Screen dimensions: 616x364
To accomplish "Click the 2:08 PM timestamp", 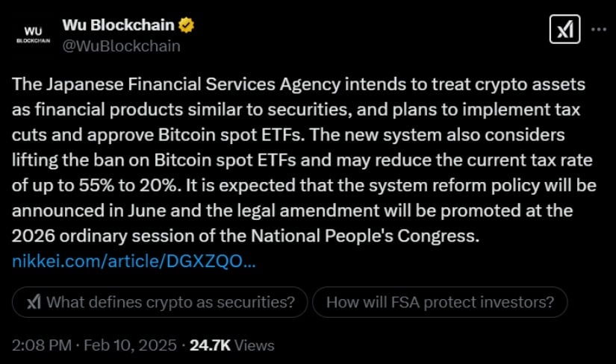I will (x=40, y=345).
